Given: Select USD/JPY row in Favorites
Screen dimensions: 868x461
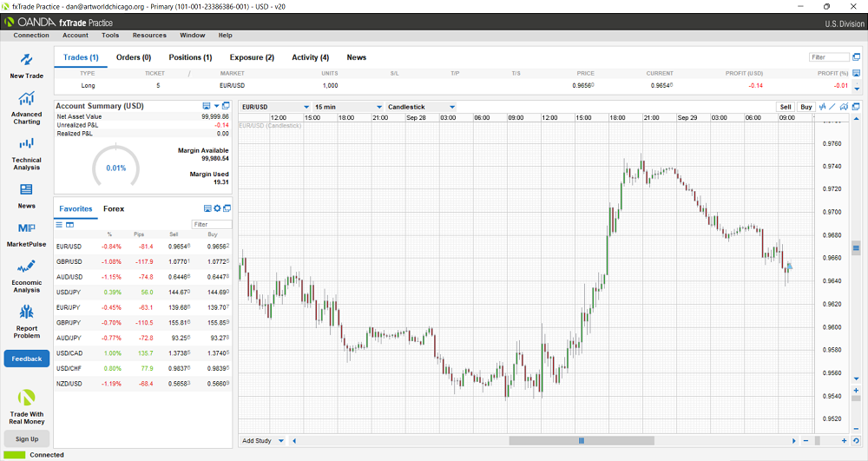Looking at the screenshot, I should click(143, 293).
